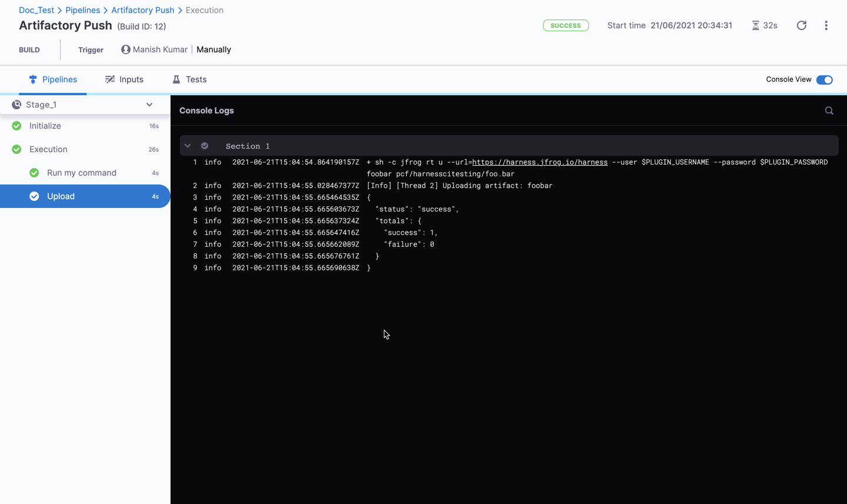
Task: Select the Execution step in sidebar
Action: coord(48,149)
